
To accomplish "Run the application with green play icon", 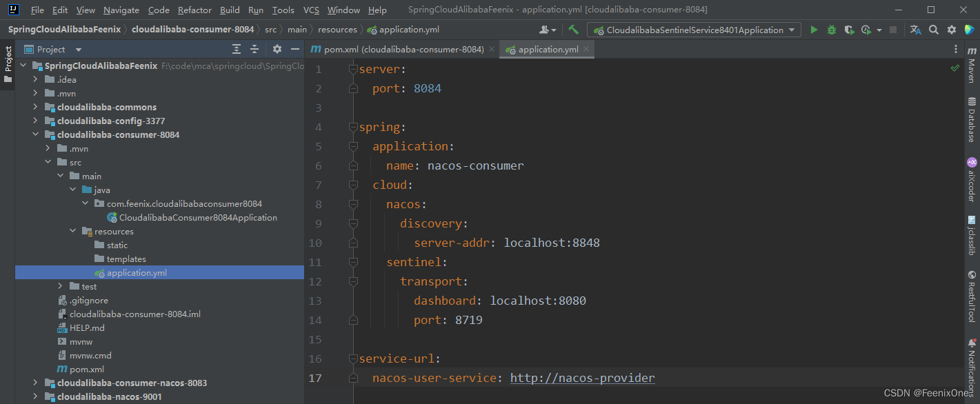I will 814,30.
